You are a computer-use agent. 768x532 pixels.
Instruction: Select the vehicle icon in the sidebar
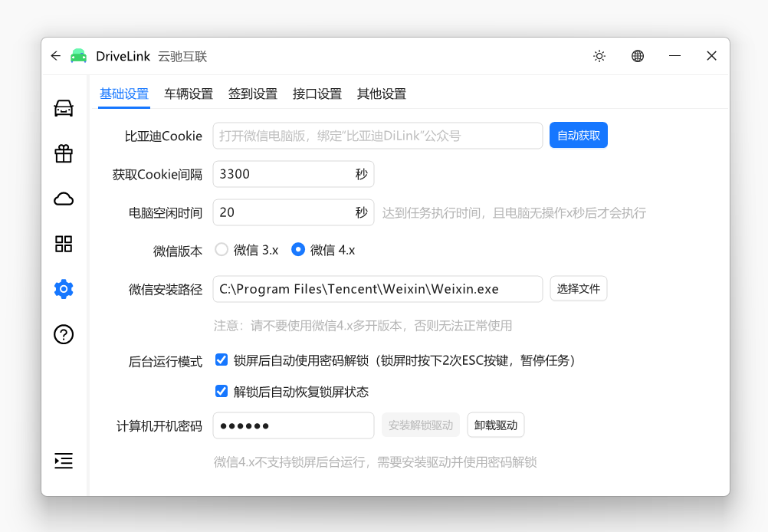pyautogui.click(x=64, y=108)
